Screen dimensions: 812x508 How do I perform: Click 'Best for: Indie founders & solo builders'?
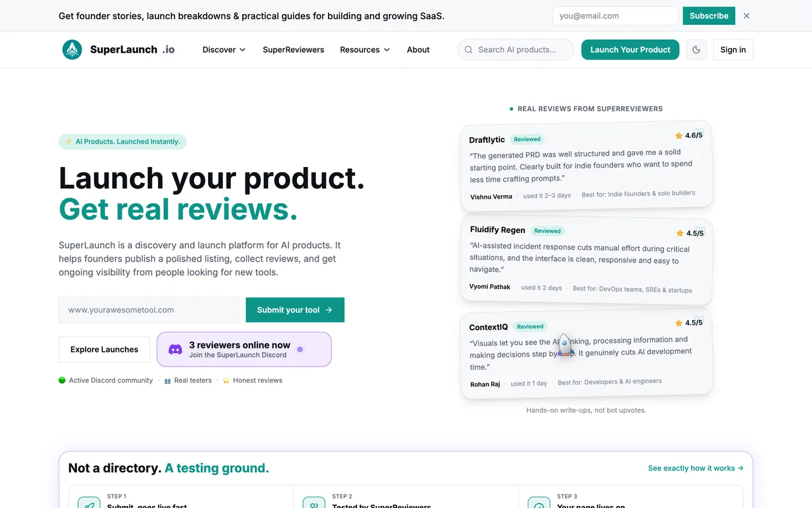[638, 194]
